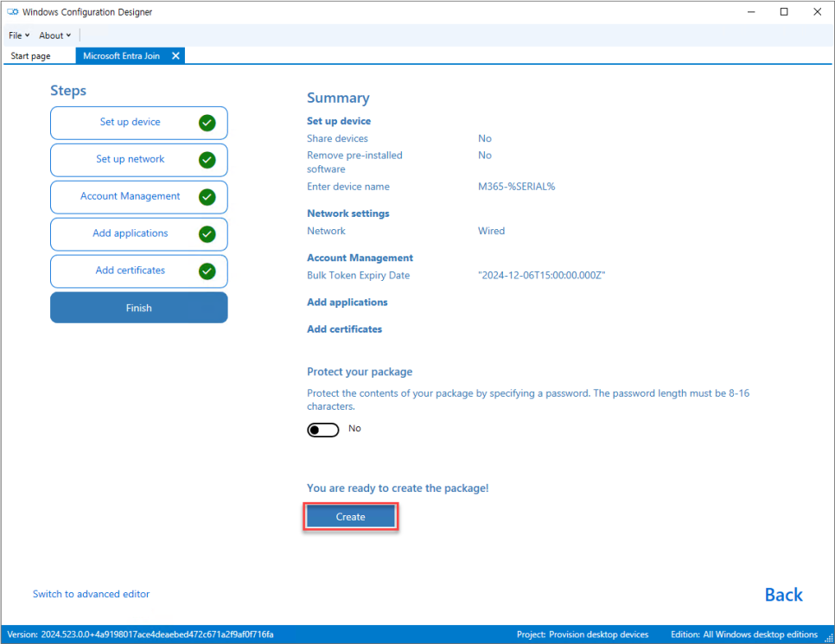
Task: Click the Account Management summary heading
Action: pyautogui.click(x=360, y=258)
